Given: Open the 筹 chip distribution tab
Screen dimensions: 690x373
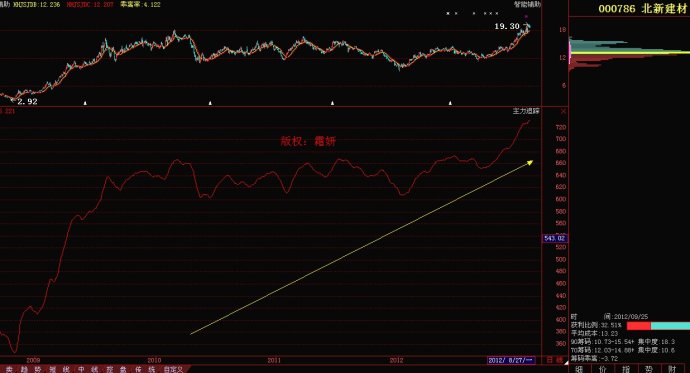Looking at the screenshot, I should 649,369.
